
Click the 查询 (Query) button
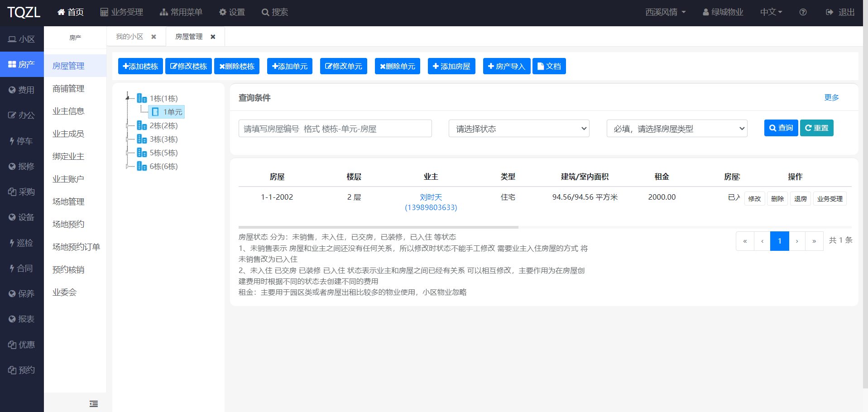point(781,128)
